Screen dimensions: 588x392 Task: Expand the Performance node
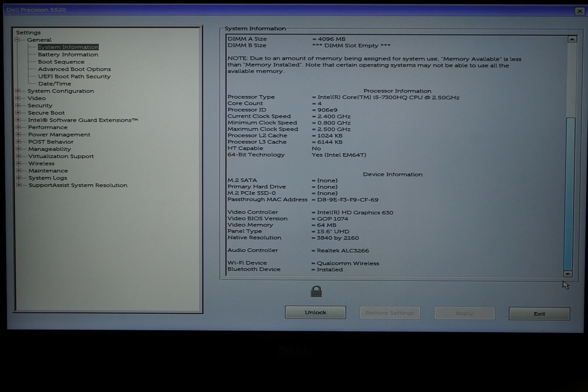[x=18, y=127]
